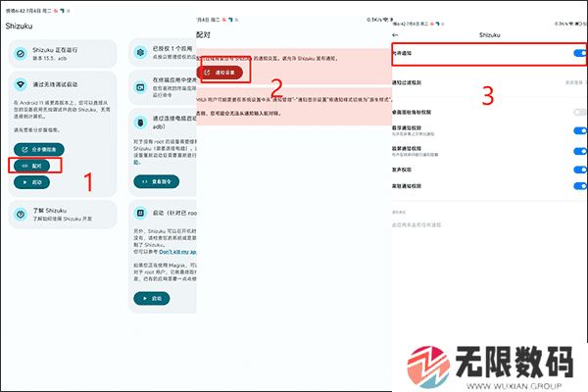Tap the 配对 pairing button
The image size is (588, 392).
(31, 166)
